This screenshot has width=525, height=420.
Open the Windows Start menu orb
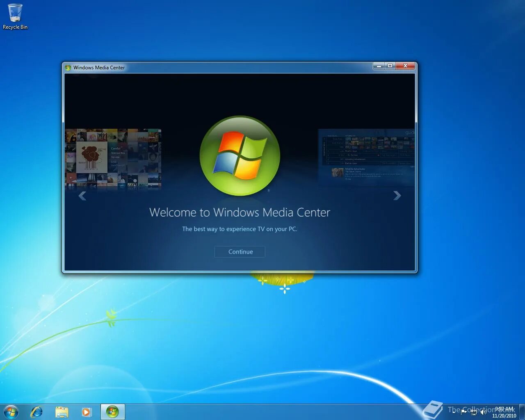11,411
